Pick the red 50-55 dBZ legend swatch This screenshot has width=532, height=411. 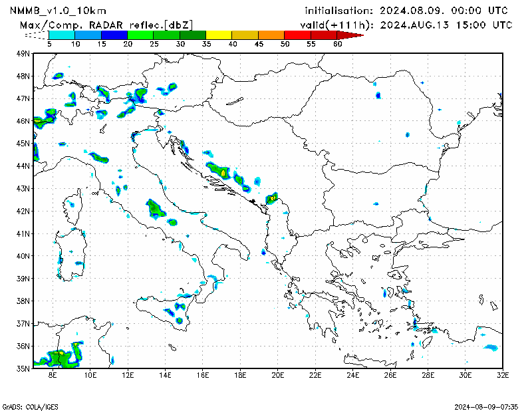pyautogui.click(x=297, y=35)
